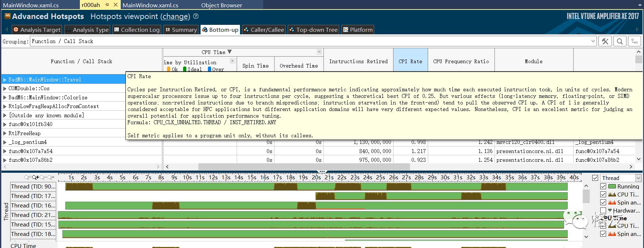Open the help icon next to Hotspots viewpoint
This screenshot has width=644, height=248.
[x=196, y=16]
